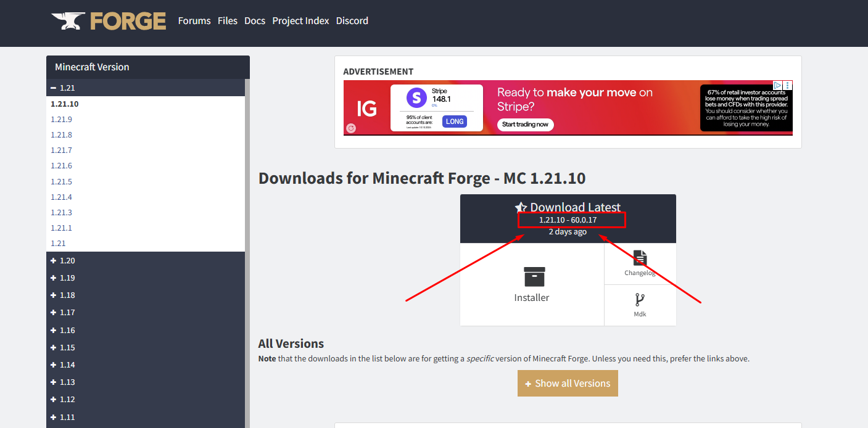Open the Docs navigation link

coord(255,21)
